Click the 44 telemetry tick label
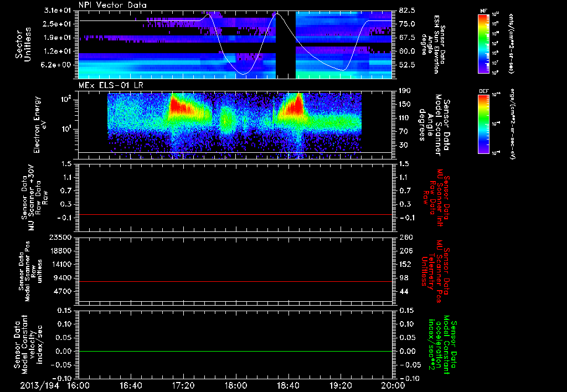 tap(404, 291)
